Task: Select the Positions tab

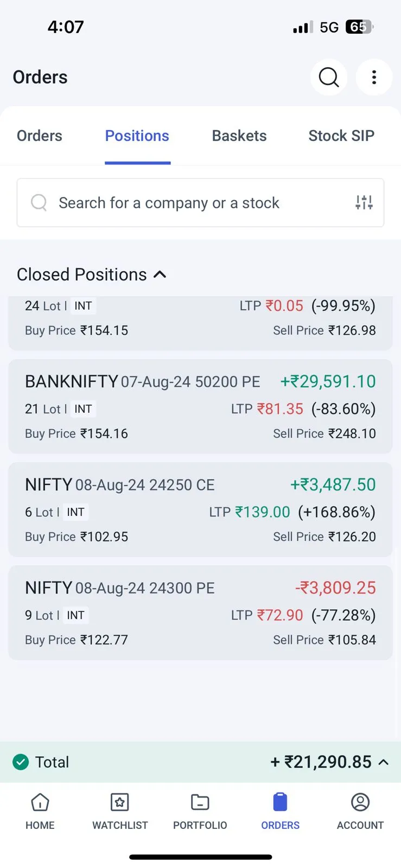Action: (x=137, y=136)
